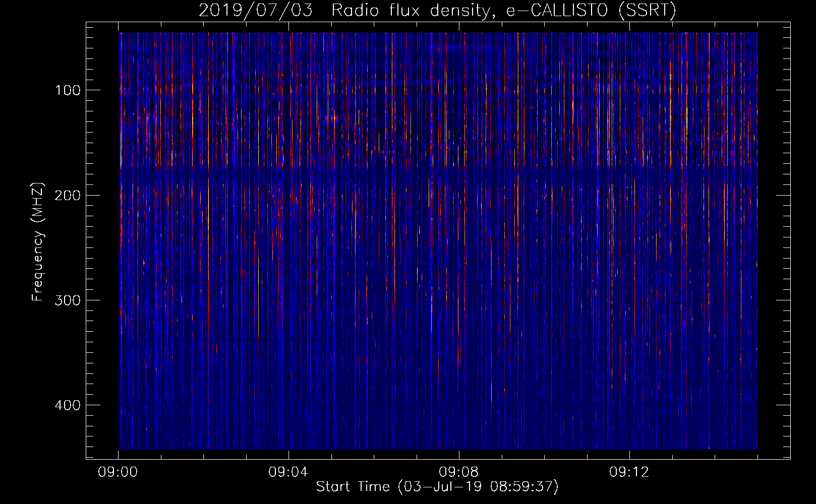Viewport: 816px width, 504px height.
Task: Click the 'Frequency (MHZ)' y-axis label
Action: pyautogui.click(x=38, y=242)
